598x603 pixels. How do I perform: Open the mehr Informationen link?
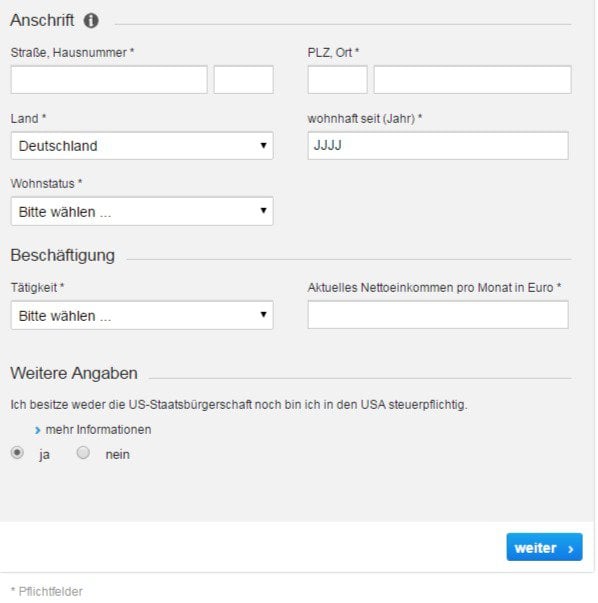[x=98, y=430]
